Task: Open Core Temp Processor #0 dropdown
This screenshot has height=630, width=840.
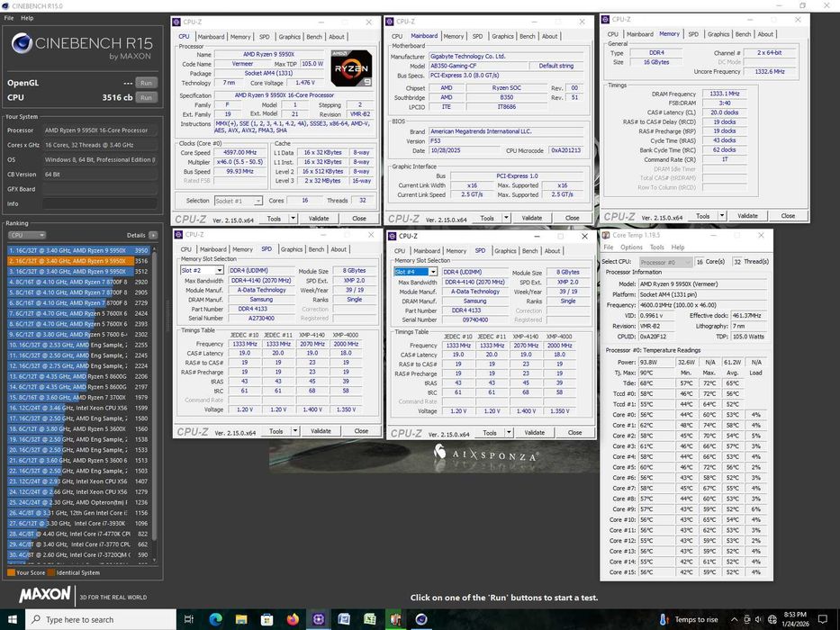Action: pyautogui.click(x=664, y=262)
